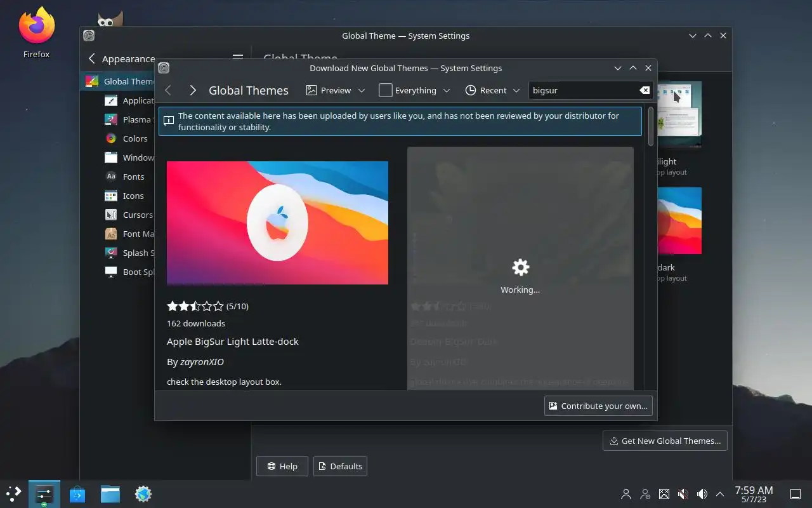This screenshot has height=508, width=812.
Task: Click forward arrow next to Global Themes title
Action: 193,90
